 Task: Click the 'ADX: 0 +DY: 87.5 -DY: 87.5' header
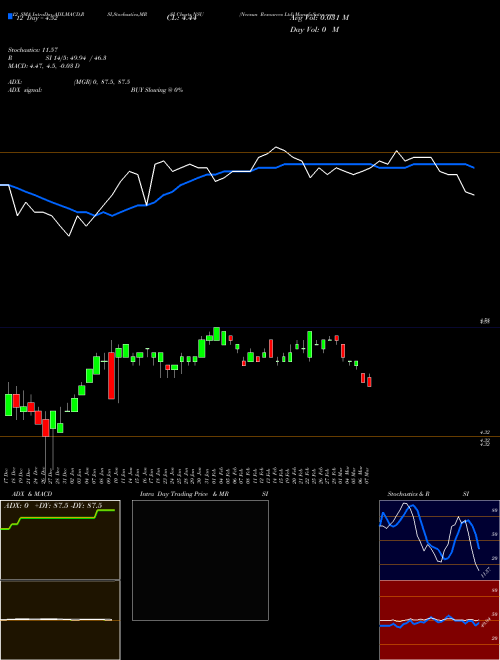tap(53, 506)
